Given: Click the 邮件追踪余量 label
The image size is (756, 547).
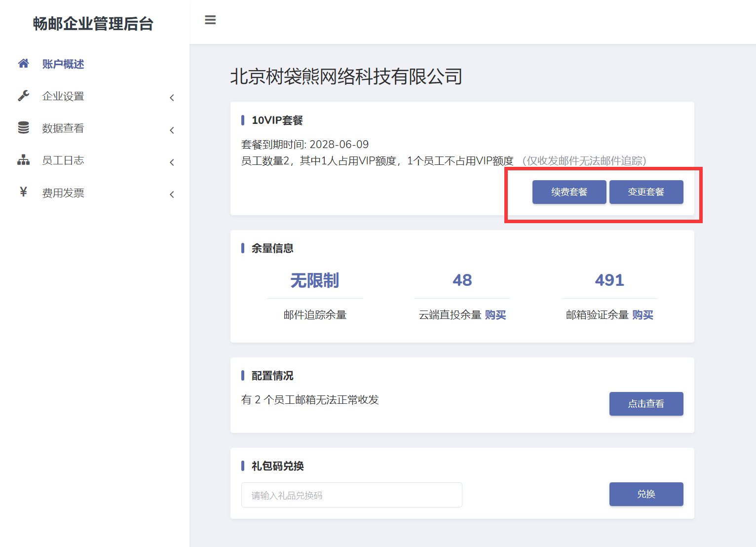Looking at the screenshot, I should (315, 315).
